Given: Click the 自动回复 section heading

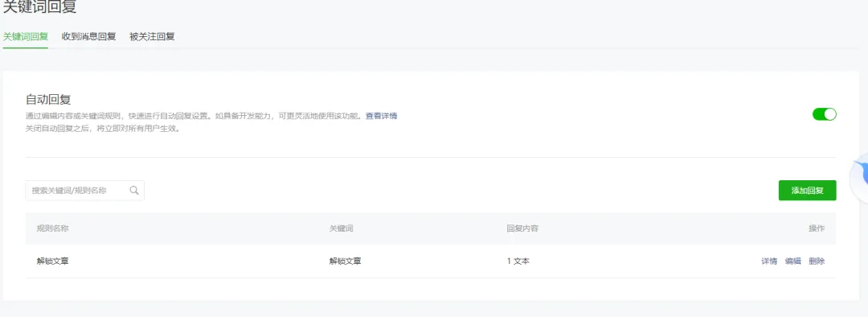Looking at the screenshot, I should pyautogui.click(x=48, y=100).
